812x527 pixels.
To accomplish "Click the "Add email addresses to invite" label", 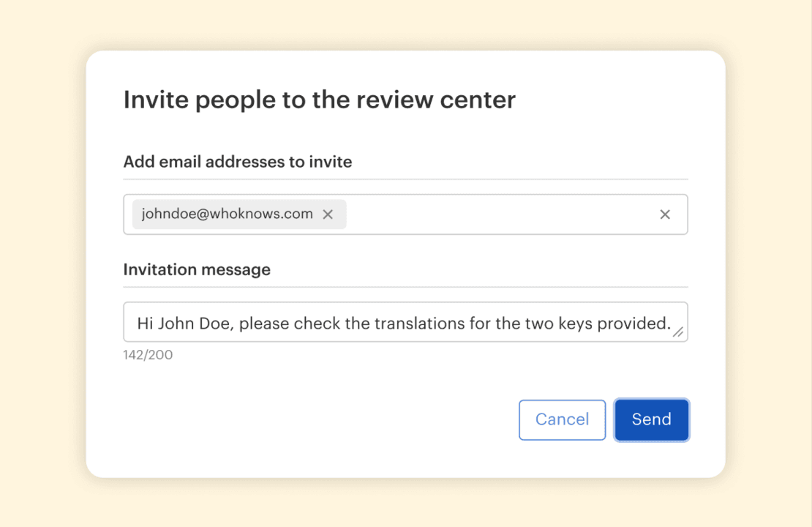I will click(237, 162).
